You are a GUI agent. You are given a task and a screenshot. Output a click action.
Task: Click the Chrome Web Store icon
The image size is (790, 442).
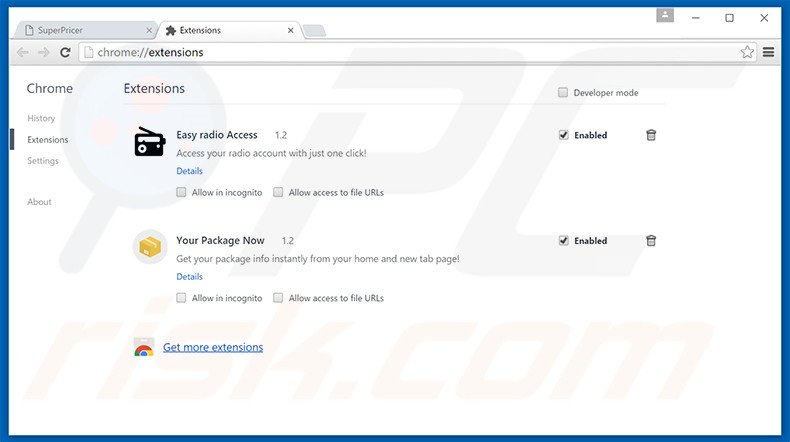(144, 347)
